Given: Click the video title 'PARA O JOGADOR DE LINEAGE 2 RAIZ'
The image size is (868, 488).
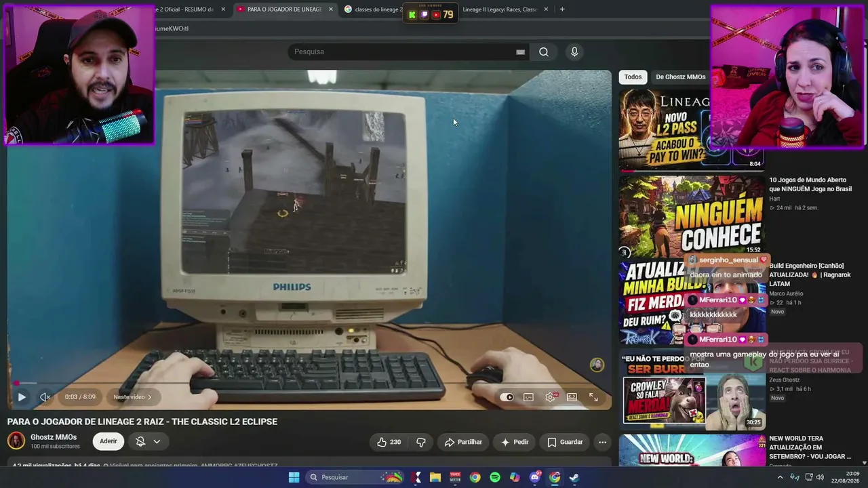Looking at the screenshot, I should point(142,422).
